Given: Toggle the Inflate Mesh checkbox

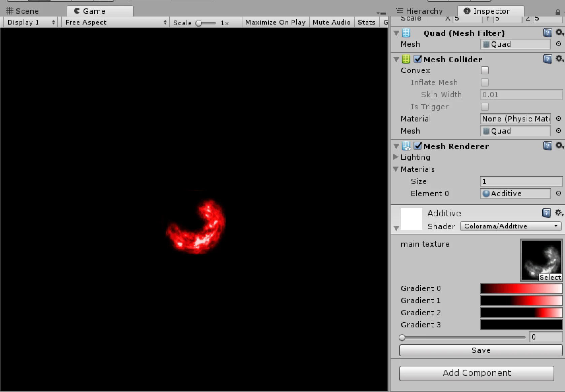Looking at the screenshot, I should [x=485, y=82].
